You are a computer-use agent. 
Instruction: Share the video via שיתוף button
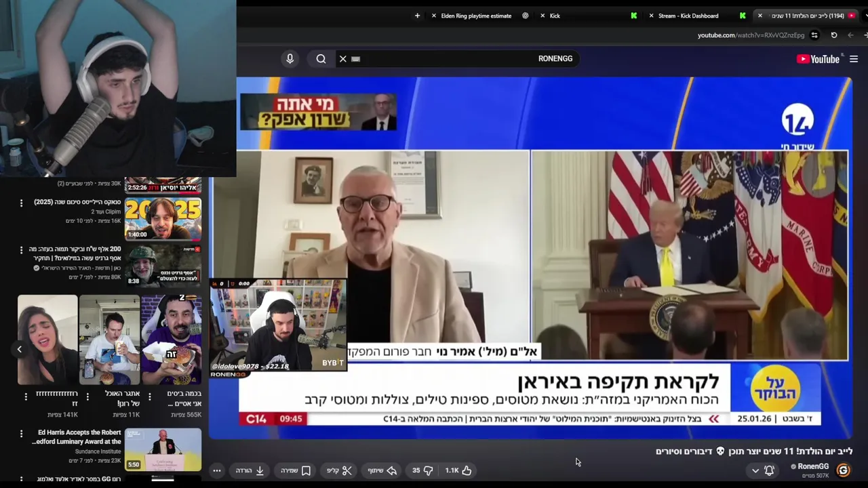(381, 470)
